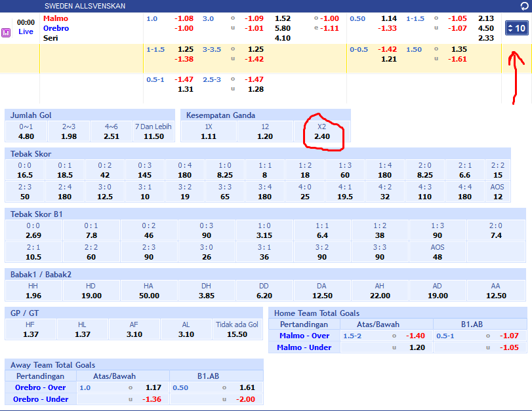Image resolution: width=532 pixels, height=411 pixels.
Task: Select Jumlah Gol 2~3 at 1.98
Action: [69, 136]
